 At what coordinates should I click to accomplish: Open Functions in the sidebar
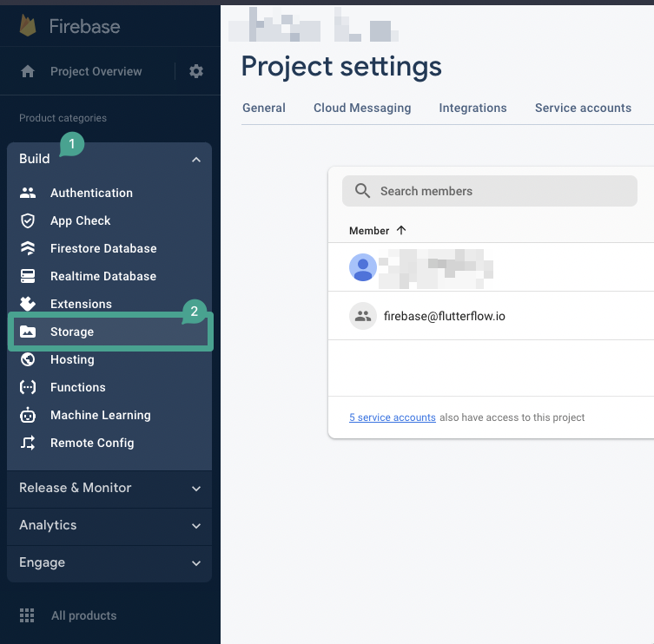(x=78, y=387)
